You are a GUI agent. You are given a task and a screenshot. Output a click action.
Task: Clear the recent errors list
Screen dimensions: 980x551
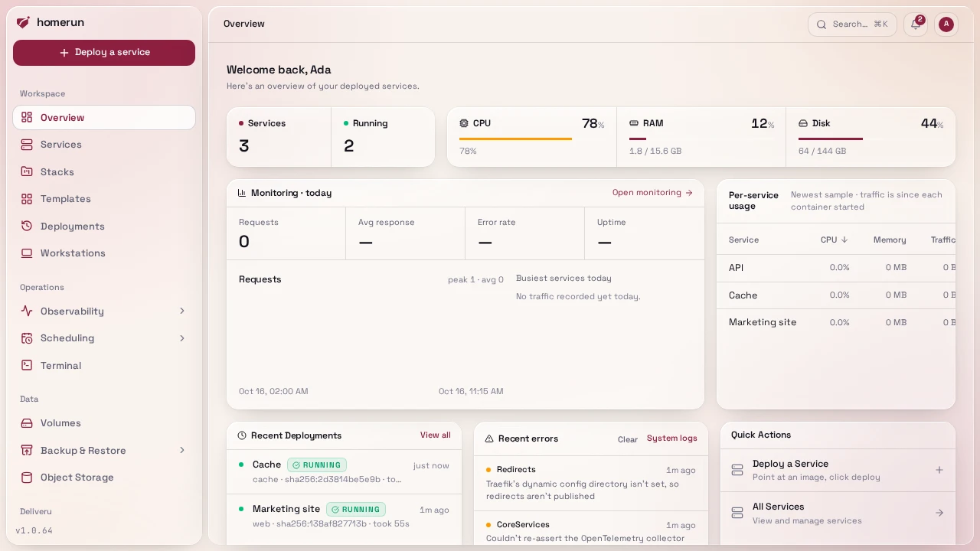(628, 439)
